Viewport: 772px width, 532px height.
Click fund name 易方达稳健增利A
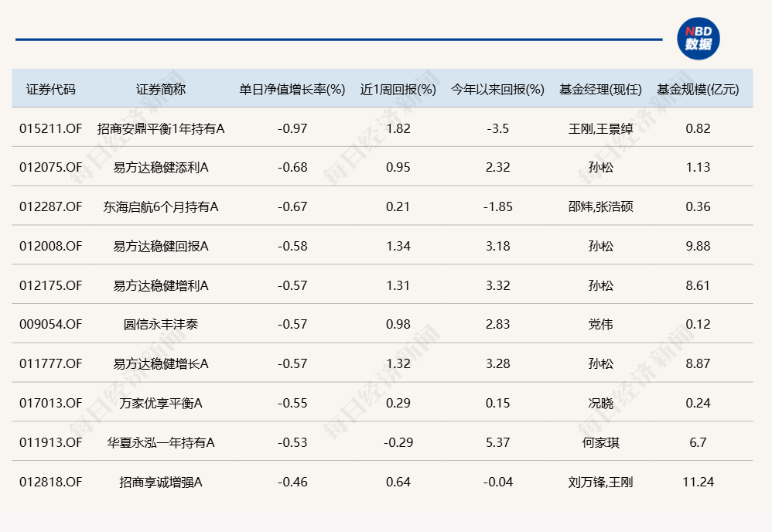pos(160,285)
